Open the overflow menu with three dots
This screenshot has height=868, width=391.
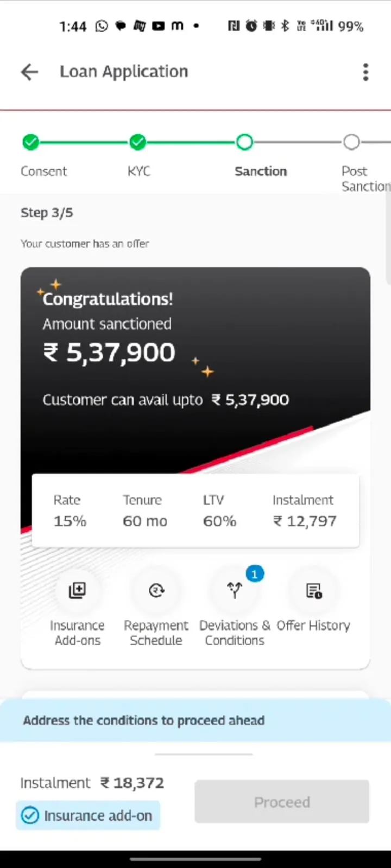point(365,72)
